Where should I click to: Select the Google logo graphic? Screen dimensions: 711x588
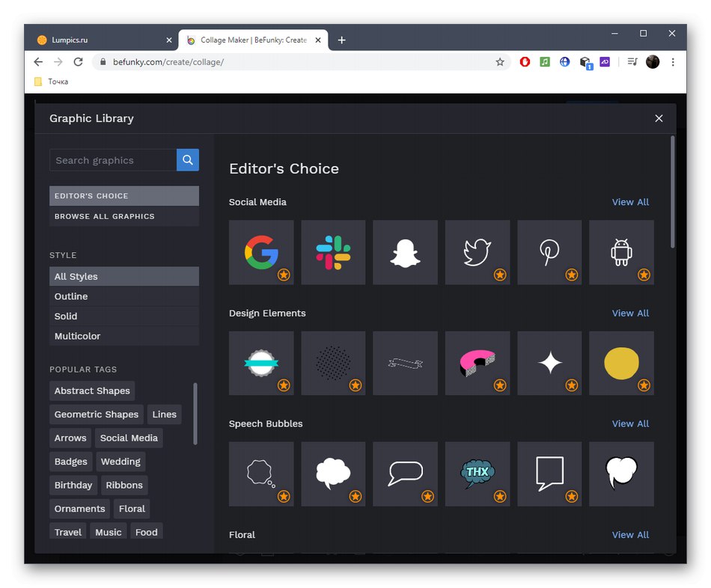261,252
